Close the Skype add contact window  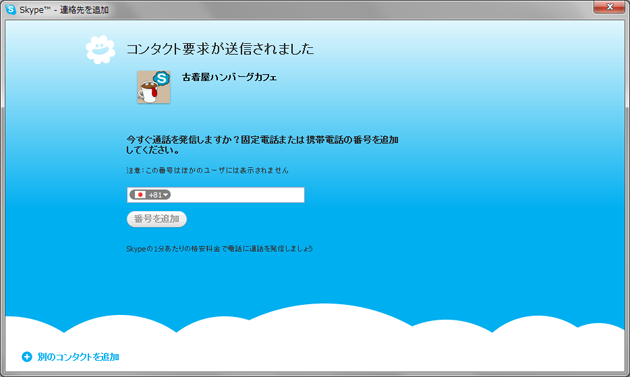pos(610,7)
